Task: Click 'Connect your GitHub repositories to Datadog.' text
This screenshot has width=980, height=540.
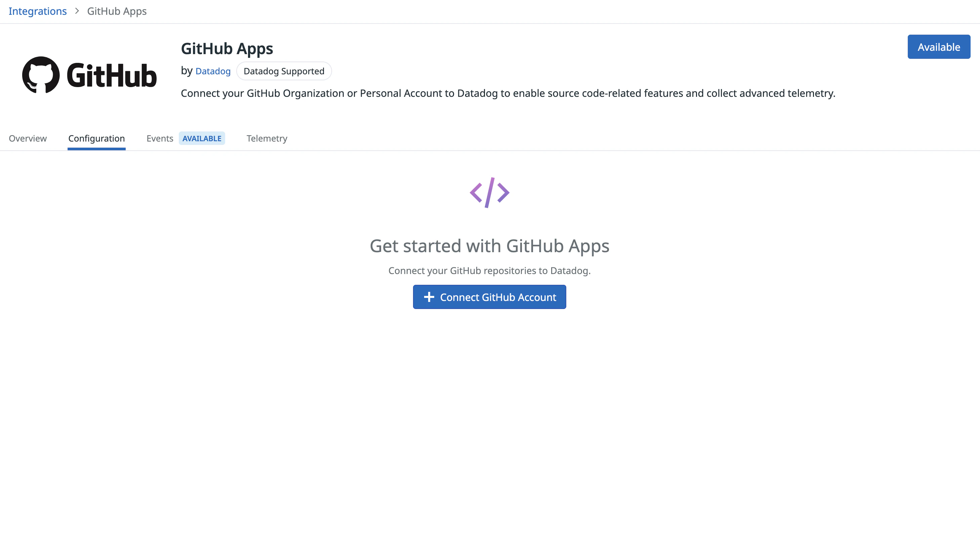Action: point(490,271)
